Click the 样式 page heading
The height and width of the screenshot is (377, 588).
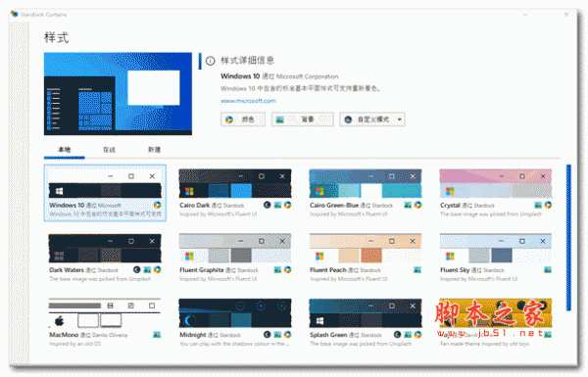tap(56, 37)
